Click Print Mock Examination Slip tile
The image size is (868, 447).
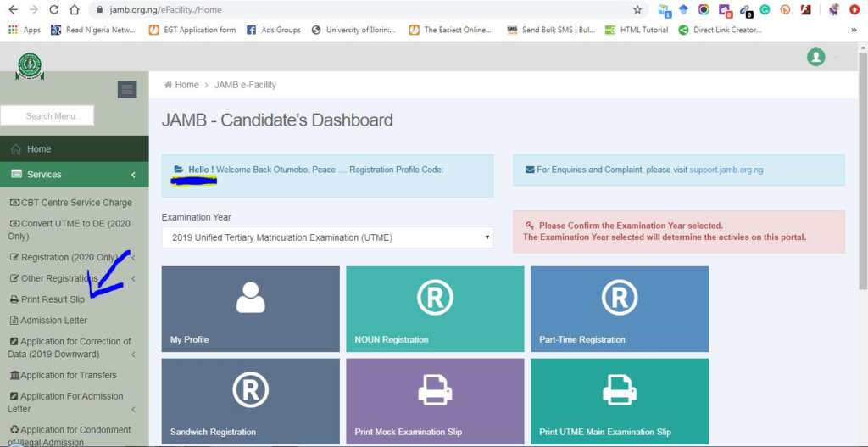tap(434, 401)
